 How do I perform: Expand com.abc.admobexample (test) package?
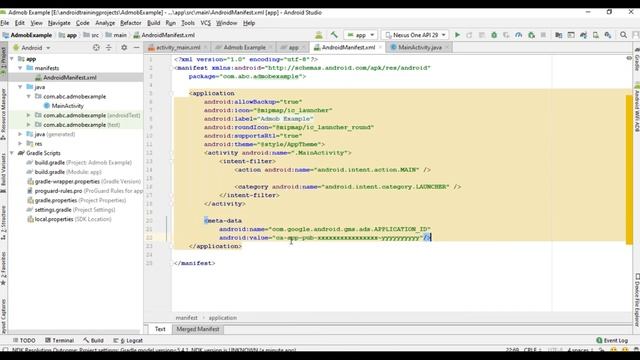tap(29, 124)
